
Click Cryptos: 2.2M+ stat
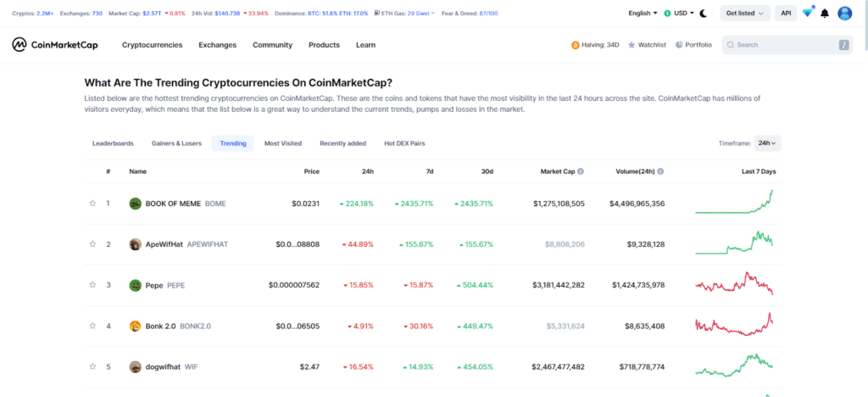pos(33,13)
